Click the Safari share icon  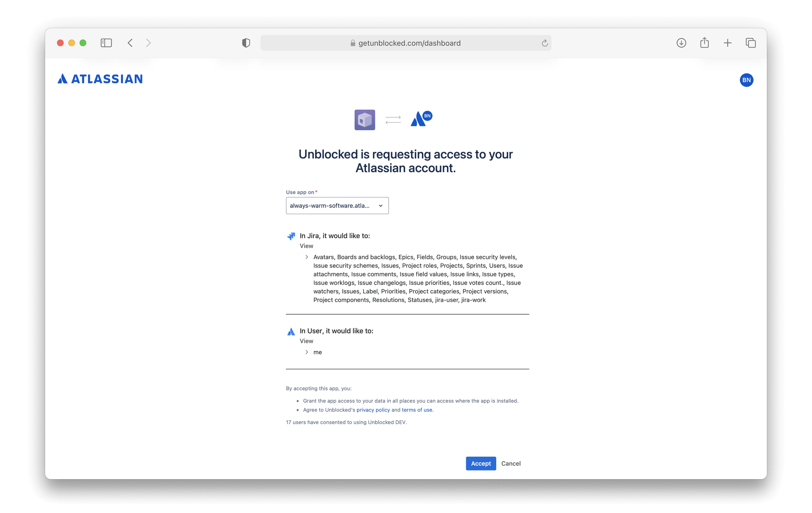(x=704, y=43)
